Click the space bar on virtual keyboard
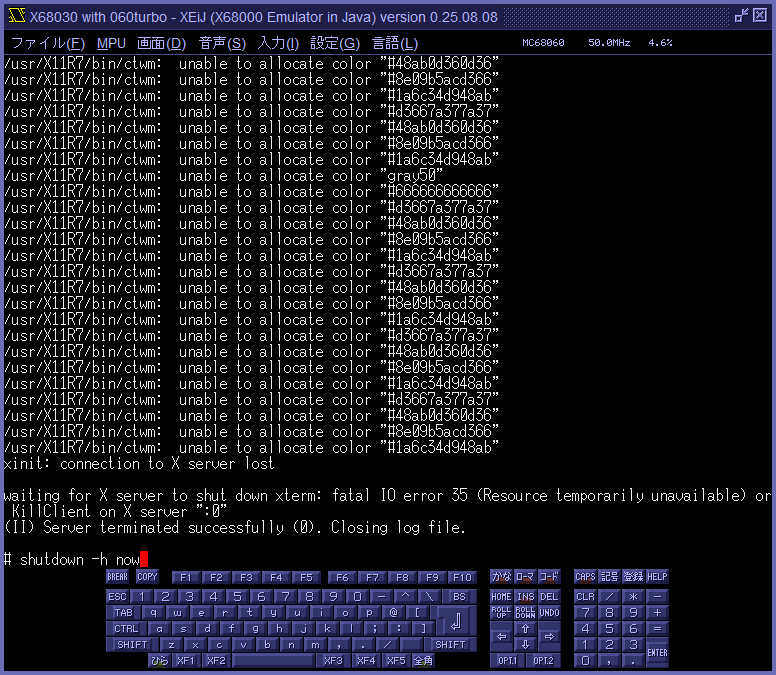776x675 pixels. (x=273, y=661)
